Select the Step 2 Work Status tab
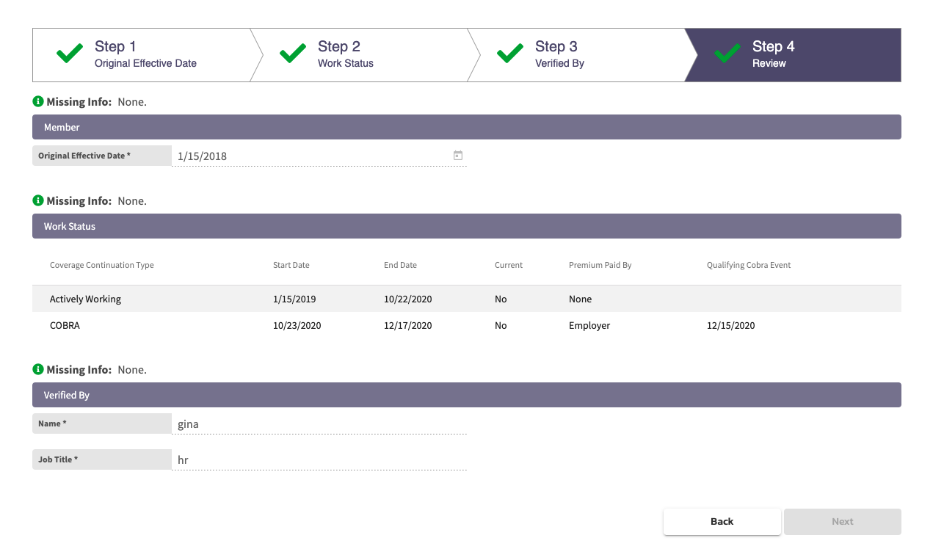The height and width of the screenshot is (560, 933). [360, 54]
